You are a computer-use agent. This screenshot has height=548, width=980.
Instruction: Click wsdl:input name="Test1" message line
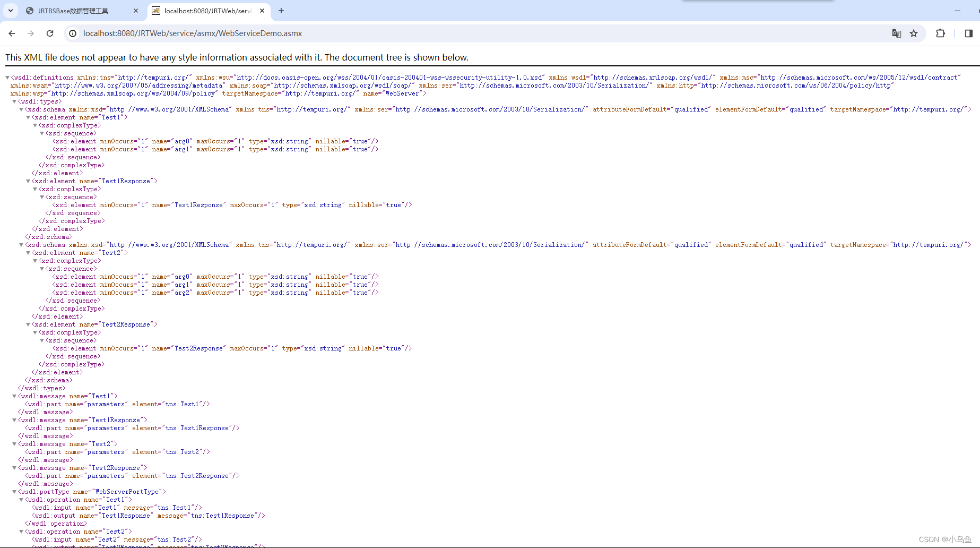pos(117,508)
